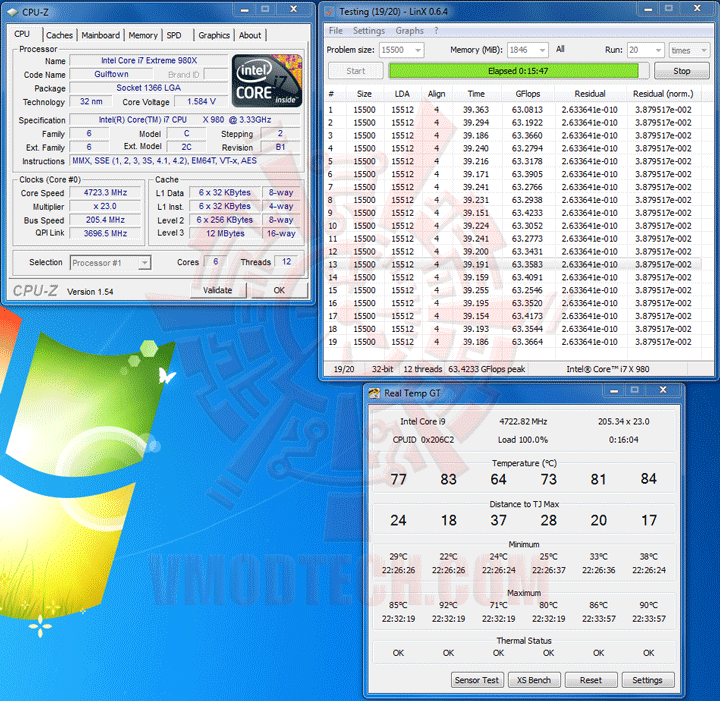Select result row 9 with 63.4233 GFlops
The height and width of the screenshot is (701, 720).
(513, 213)
